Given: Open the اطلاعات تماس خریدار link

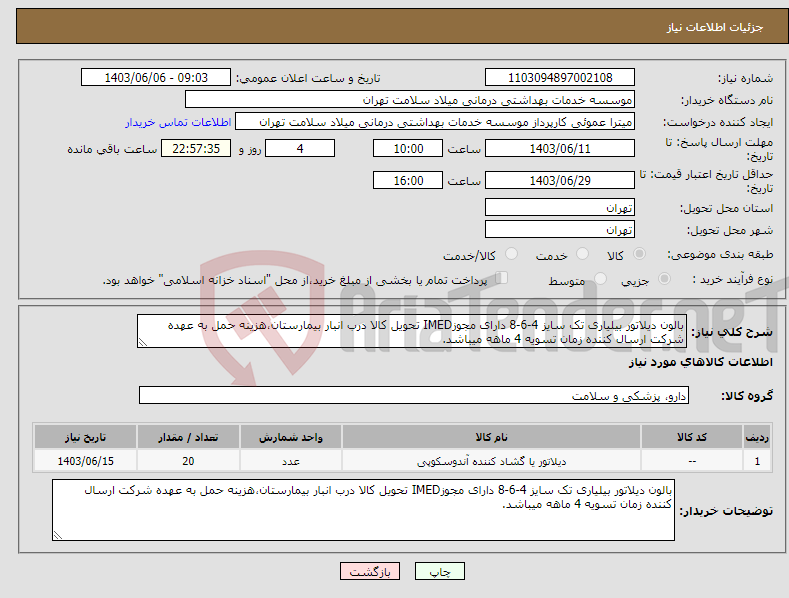Looking at the screenshot, I should click(178, 122).
